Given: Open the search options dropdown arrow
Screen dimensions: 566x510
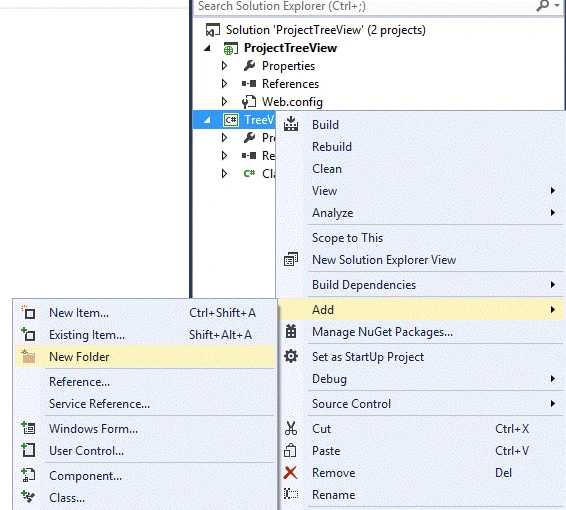Looking at the screenshot, I should [x=557, y=5].
